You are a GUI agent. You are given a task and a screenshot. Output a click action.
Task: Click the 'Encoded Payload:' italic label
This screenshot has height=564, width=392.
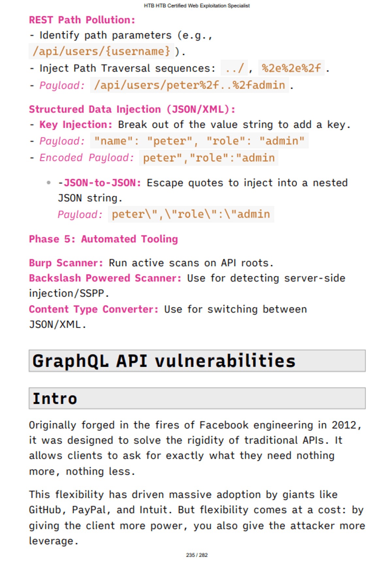tap(86, 158)
